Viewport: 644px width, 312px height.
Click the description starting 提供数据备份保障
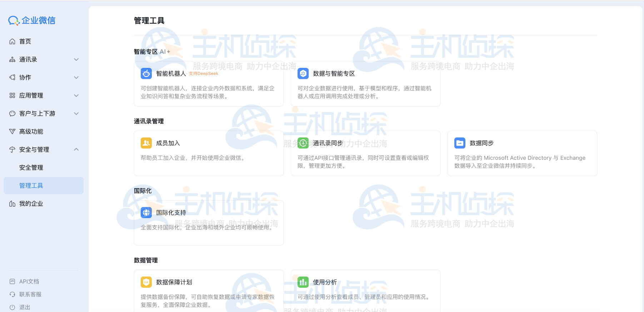pyautogui.click(x=208, y=301)
